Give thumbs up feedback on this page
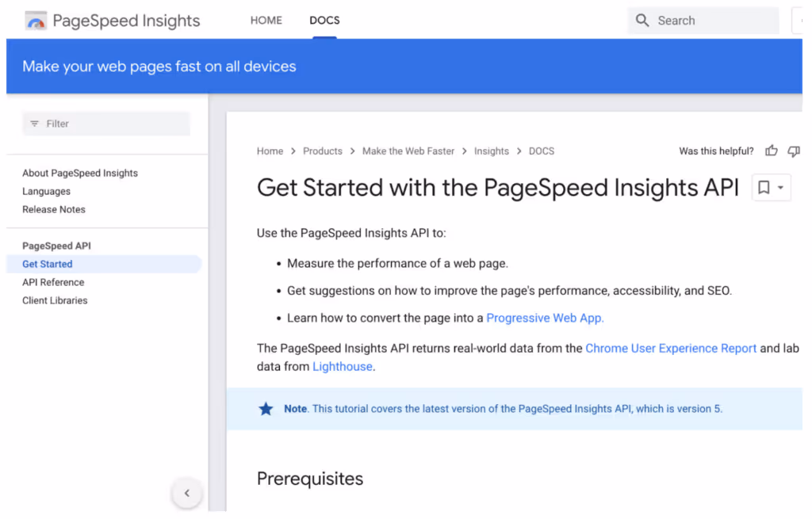The height and width of the screenshot is (519, 812). tap(771, 151)
